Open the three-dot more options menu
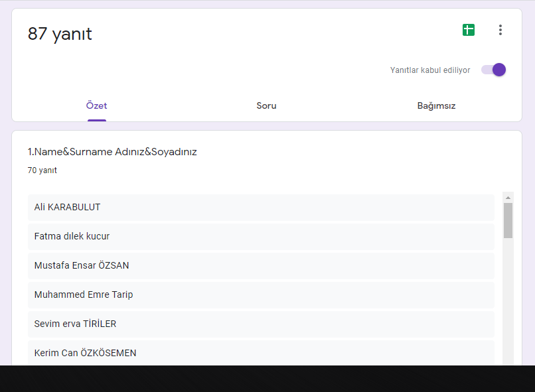The width and height of the screenshot is (535, 392). (500, 30)
